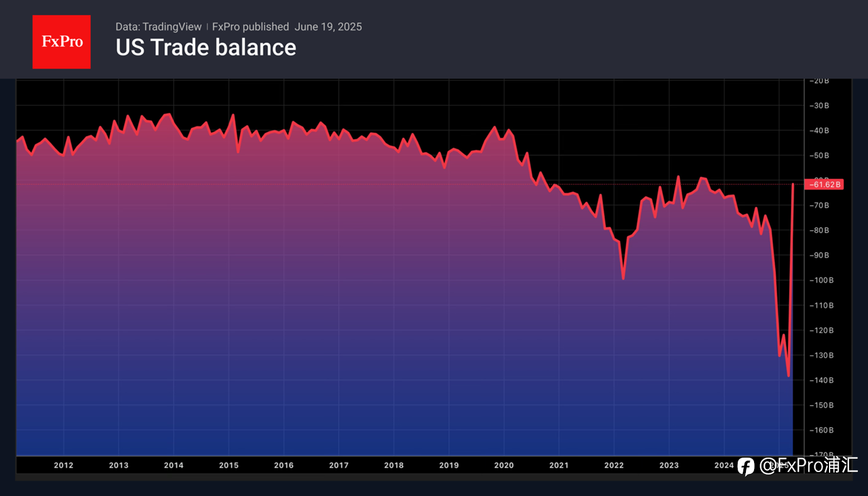
Task: Click the 2017 x-axis label
Action: click(x=339, y=465)
